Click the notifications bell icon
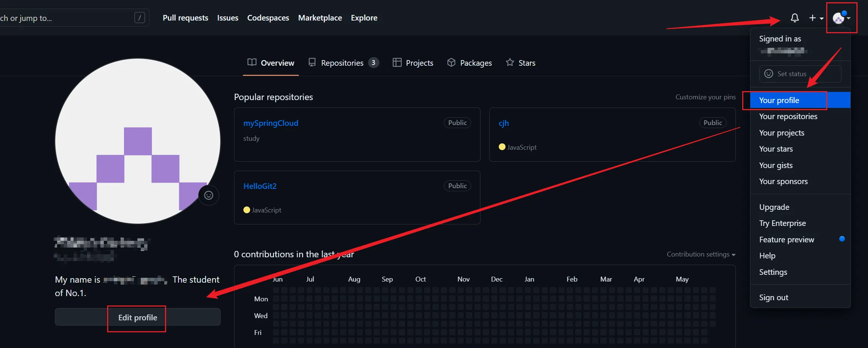This screenshot has height=348, width=868. pyautogui.click(x=795, y=18)
